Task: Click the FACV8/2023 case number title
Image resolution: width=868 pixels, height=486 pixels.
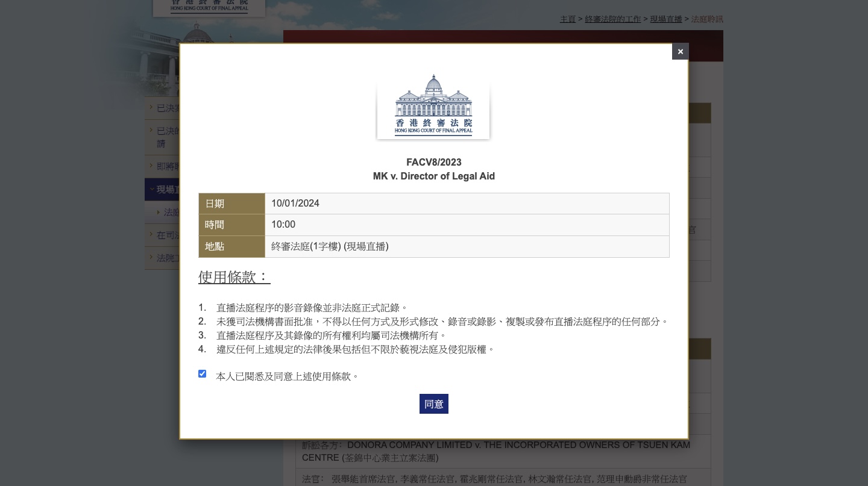Action: click(x=433, y=163)
